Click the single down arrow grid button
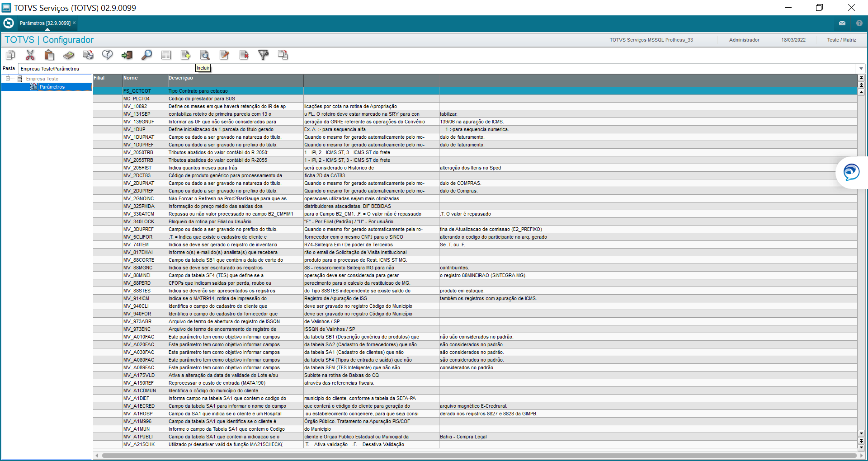Screen dimensions: 868x461 point(861,433)
